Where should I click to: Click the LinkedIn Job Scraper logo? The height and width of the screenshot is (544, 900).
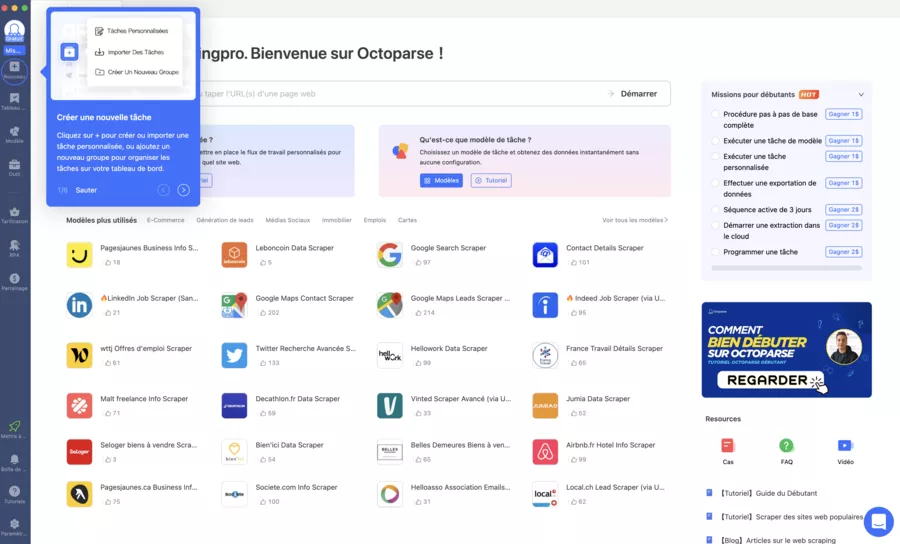tap(79, 305)
